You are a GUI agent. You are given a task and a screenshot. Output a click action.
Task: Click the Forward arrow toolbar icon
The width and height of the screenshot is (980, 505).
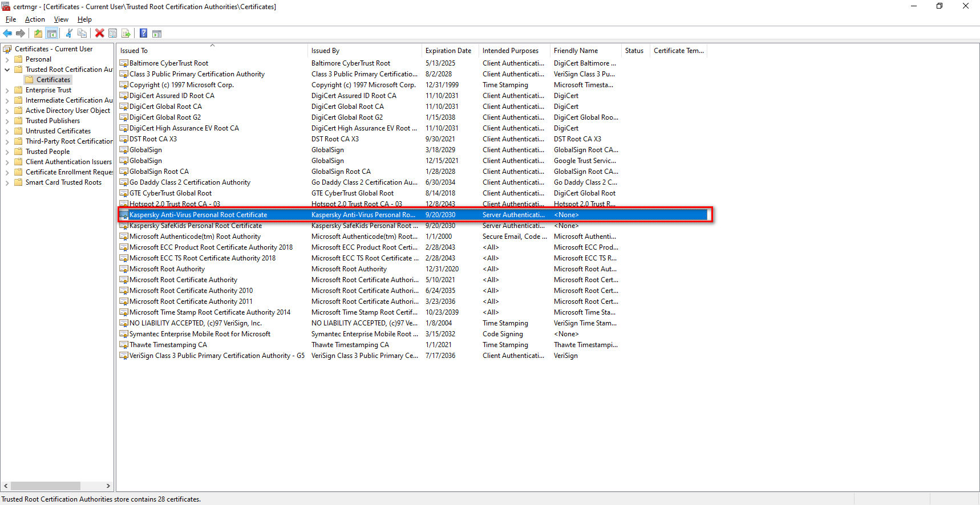click(x=21, y=33)
